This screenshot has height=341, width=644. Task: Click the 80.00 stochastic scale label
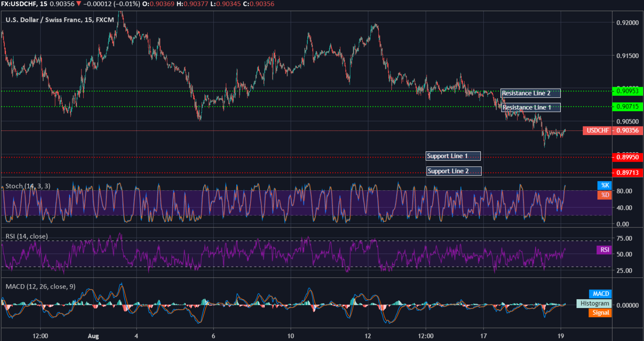point(624,191)
